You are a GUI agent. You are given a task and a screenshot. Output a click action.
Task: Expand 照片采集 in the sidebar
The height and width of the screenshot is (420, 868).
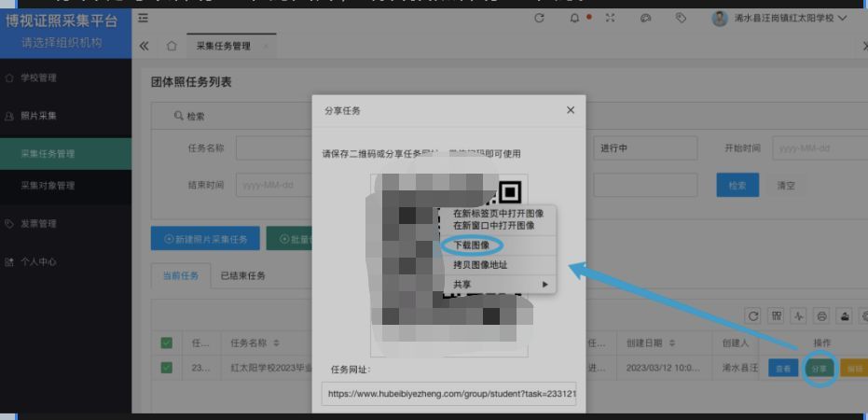tap(66, 116)
